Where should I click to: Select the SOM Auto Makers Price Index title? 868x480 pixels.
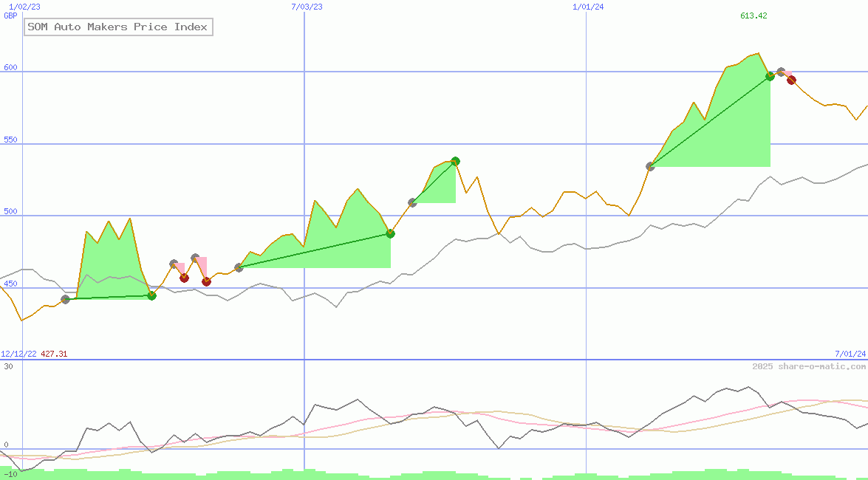117,27
